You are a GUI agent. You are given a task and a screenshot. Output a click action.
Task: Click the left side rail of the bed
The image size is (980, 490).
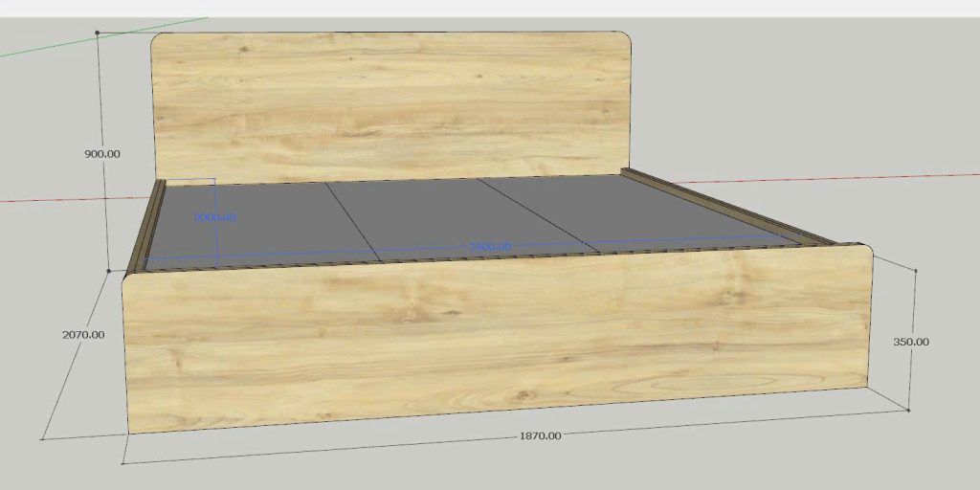pyautogui.click(x=148, y=227)
